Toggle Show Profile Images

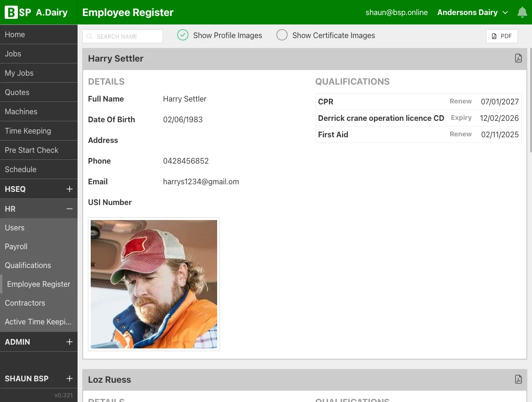coord(182,35)
